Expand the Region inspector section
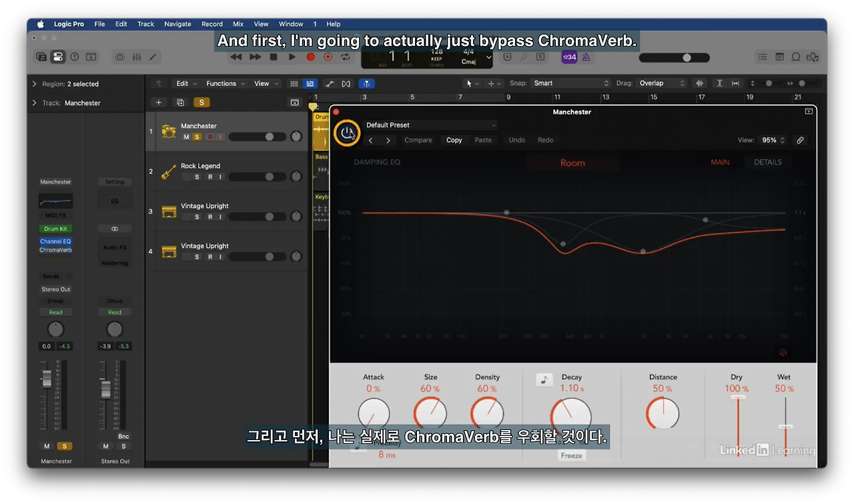The height and width of the screenshot is (504, 854). [35, 84]
